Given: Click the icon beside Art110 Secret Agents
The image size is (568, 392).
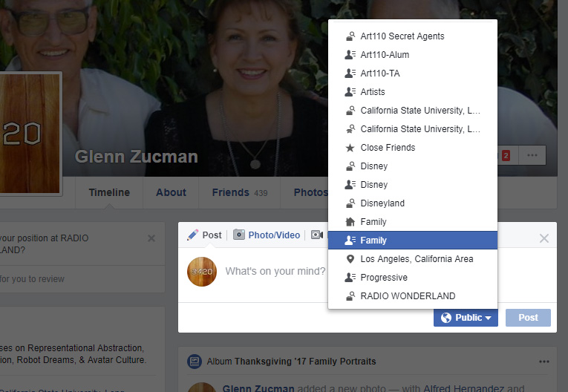Looking at the screenshot, I should pos(350,36).
